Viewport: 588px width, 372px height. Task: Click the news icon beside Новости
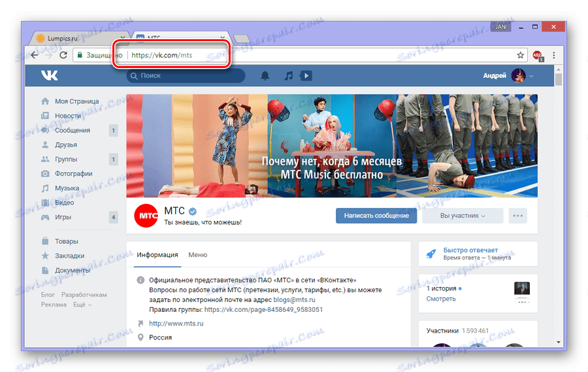pyautogui.click(x=45, y=116)
